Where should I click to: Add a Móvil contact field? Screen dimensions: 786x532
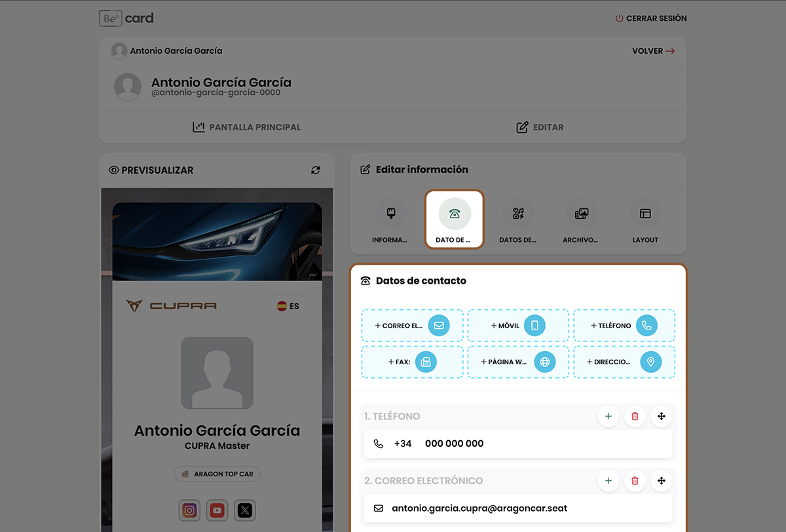point(517,326)
